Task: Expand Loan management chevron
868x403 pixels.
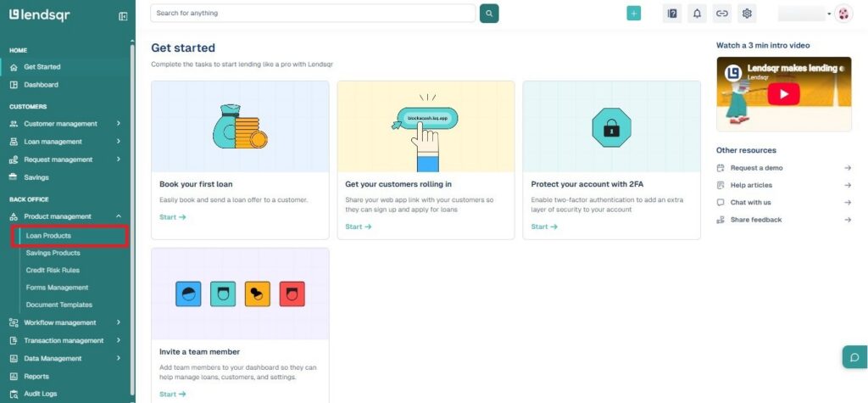Action: 119,142
